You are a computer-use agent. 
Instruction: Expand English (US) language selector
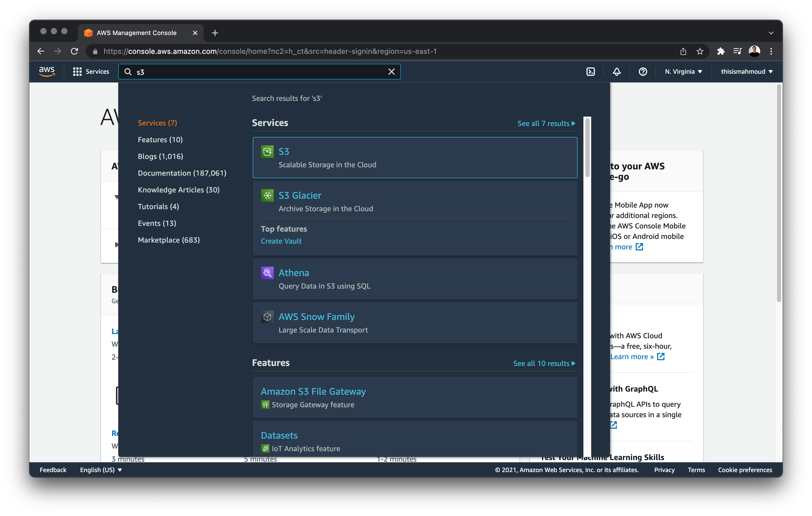tap(100, 470)
